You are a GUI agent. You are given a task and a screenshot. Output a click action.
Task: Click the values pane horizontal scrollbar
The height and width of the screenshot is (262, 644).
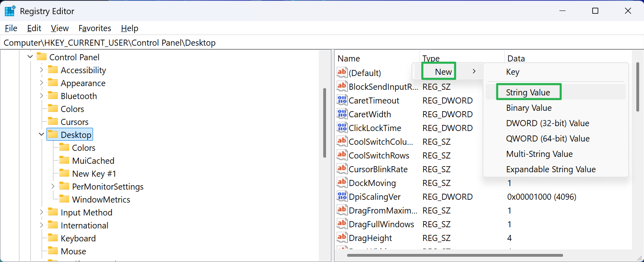pyautogui.click(x=455, y=255)
